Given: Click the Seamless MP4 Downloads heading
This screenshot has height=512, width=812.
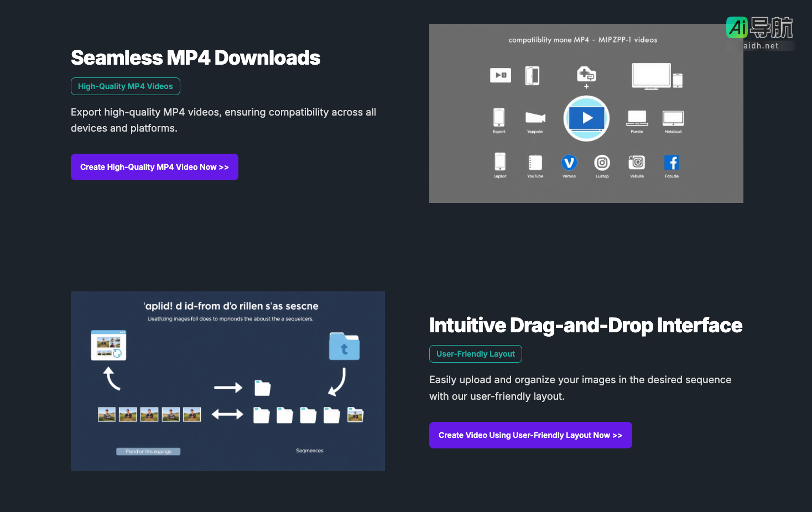Looking at the screenshot, I should (195, 58).
